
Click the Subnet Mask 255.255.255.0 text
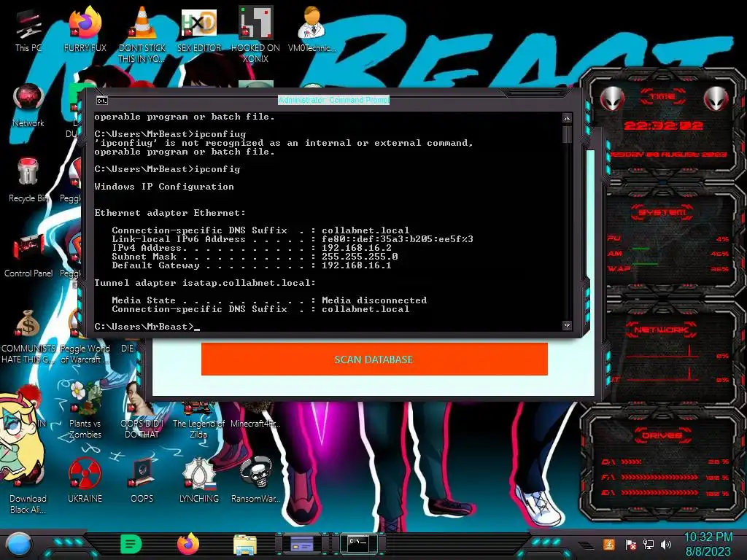360,257
